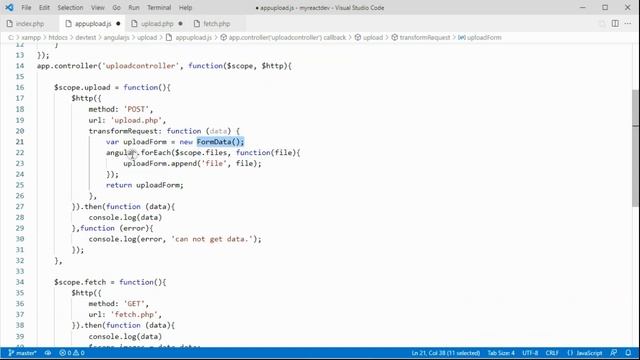Image resolution: width=640 pixels, height=360 pixels.
Task: Click the synchronize changes cloud icon
Action: [48, 353]
